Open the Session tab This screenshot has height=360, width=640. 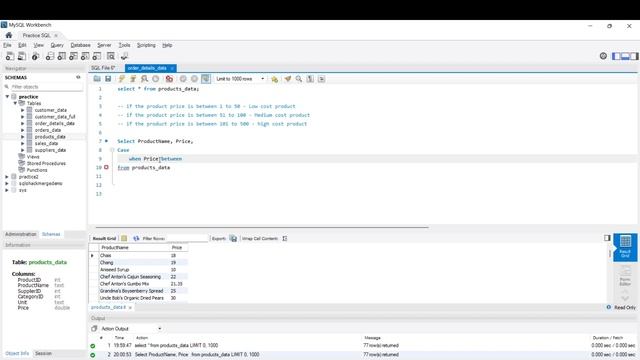(43, 353)
